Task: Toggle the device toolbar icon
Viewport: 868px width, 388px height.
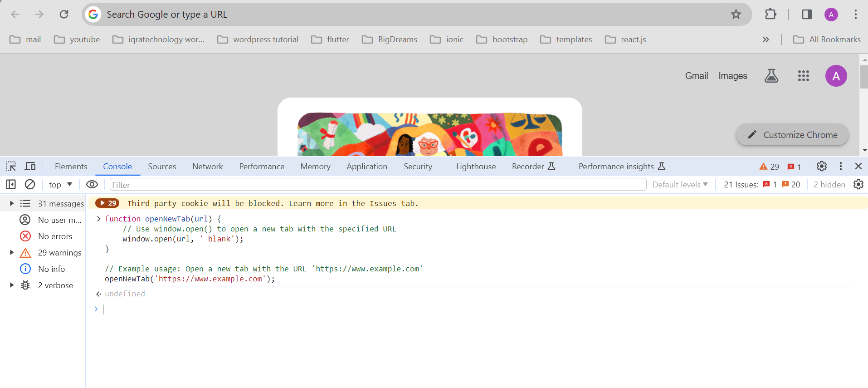Action: [x=30, y=167]
